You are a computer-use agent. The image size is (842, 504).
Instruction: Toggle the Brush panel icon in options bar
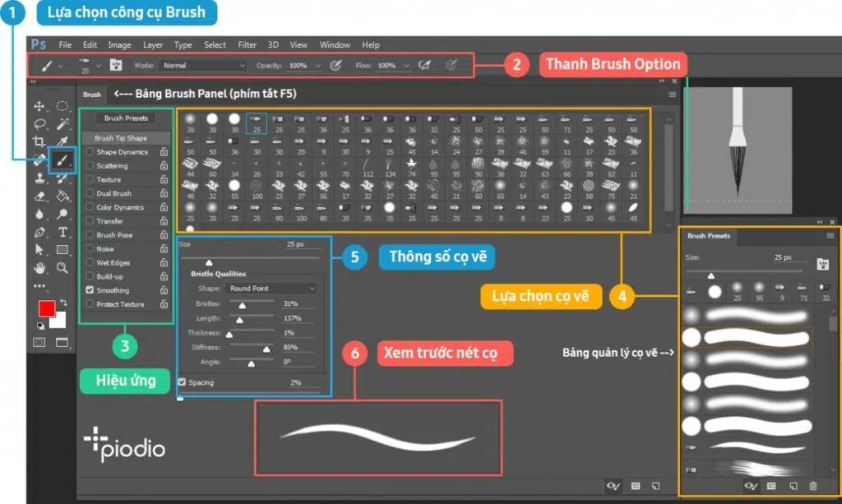[x=116, y=65]
